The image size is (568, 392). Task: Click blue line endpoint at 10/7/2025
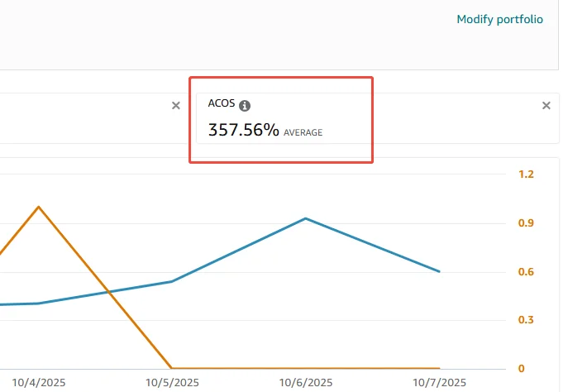pyautogui.click(x=440, y=271)
